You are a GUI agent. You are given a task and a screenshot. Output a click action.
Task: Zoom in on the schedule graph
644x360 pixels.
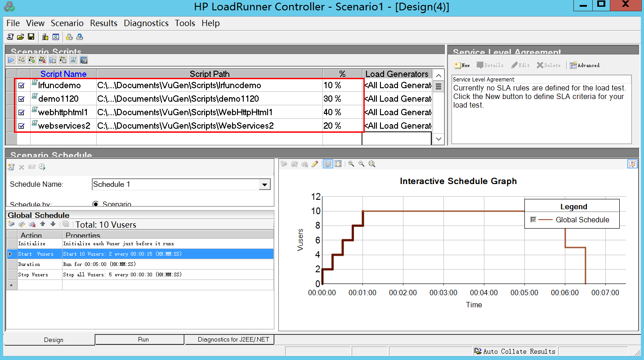[x=351, y=164]
